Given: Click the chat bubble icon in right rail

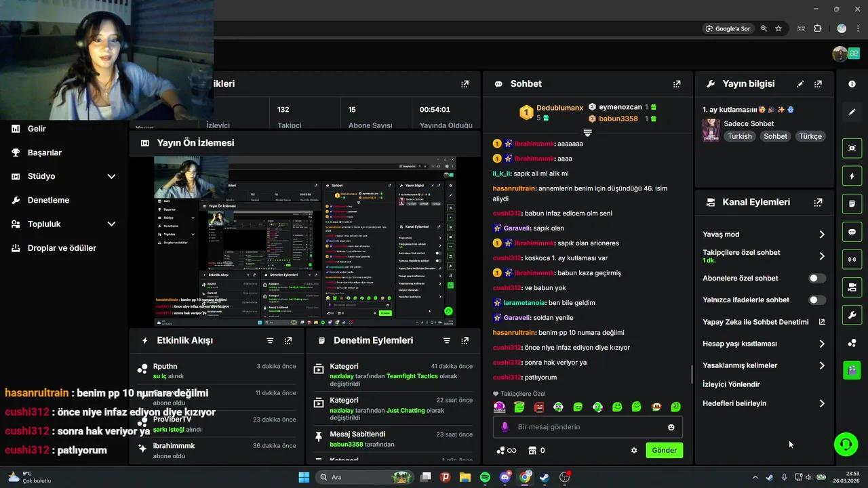Looking at the screenshot, I should click(x=852, y=232).
